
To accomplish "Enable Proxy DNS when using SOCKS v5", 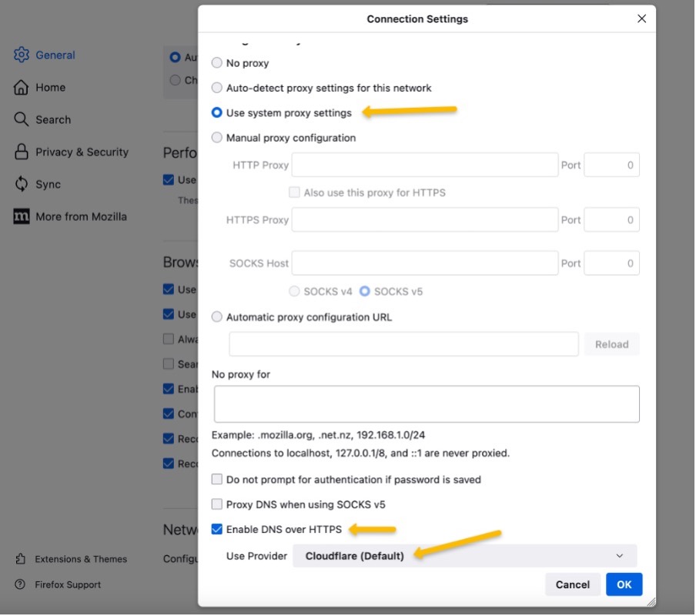I will click(x=217, y=504).
